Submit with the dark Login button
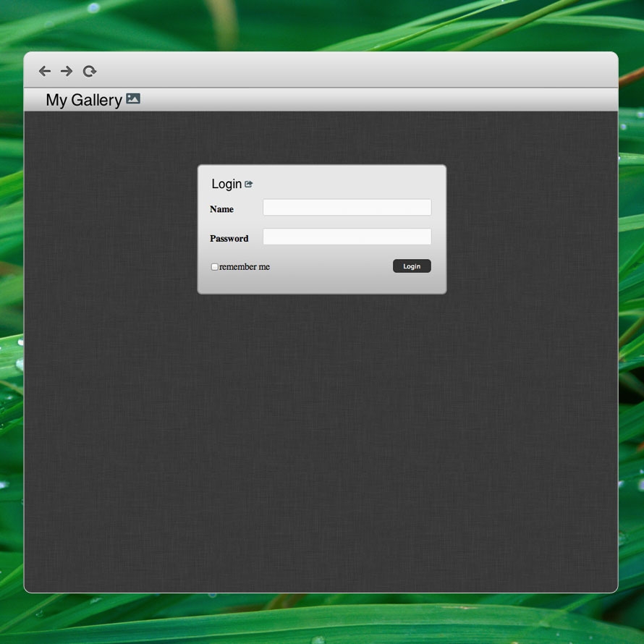Screen dimensions: 644x644 pyautogui.click(x=412, y=266)
